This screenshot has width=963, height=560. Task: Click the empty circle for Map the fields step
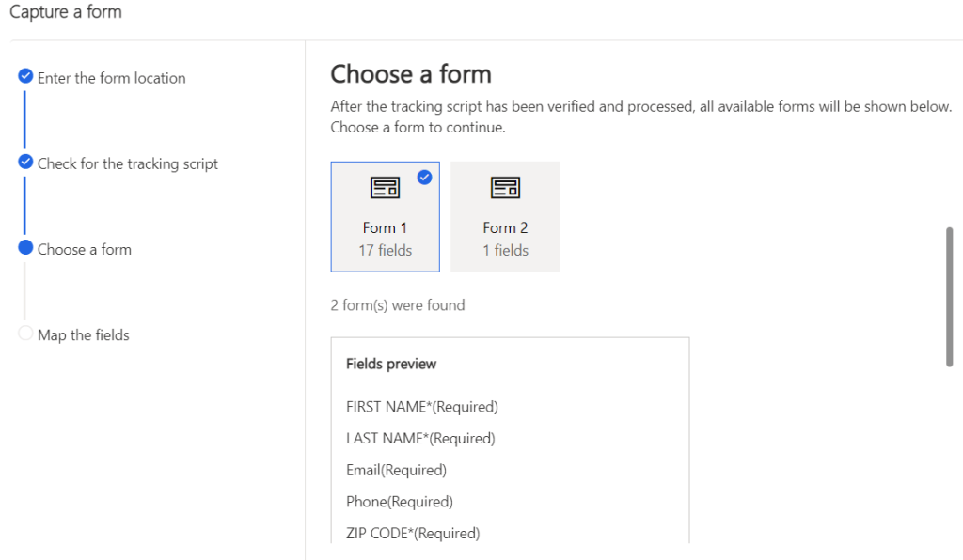point(25,334)
